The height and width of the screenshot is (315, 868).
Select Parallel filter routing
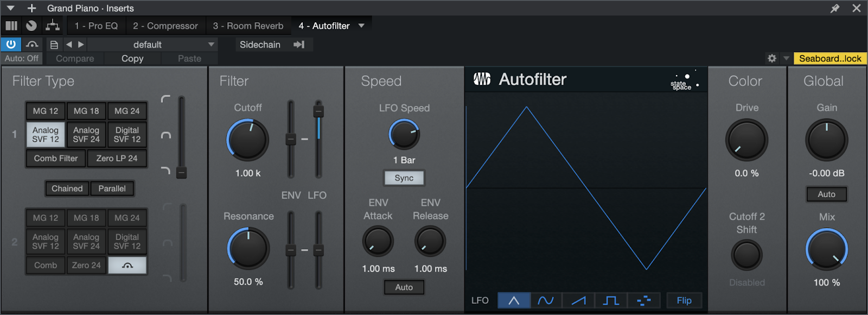coord(112,188)
